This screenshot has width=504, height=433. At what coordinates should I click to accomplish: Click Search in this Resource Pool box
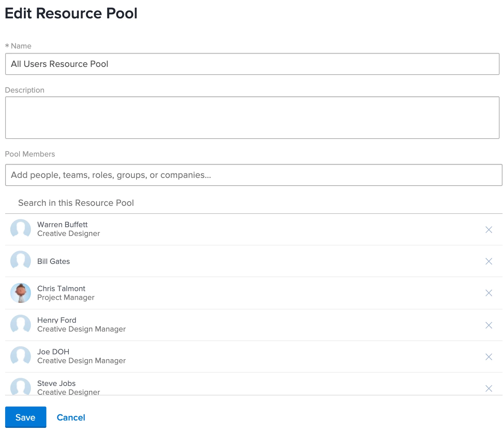coord(254,203)
